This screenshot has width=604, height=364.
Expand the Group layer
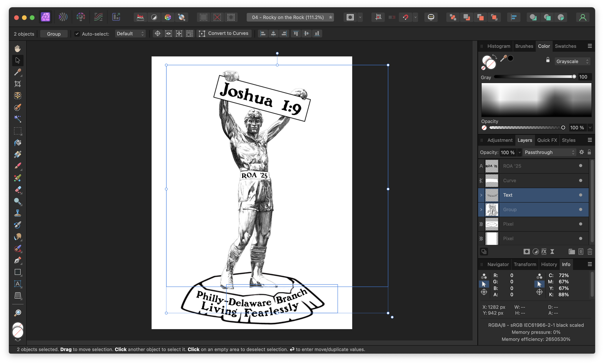tap(481, 209)
